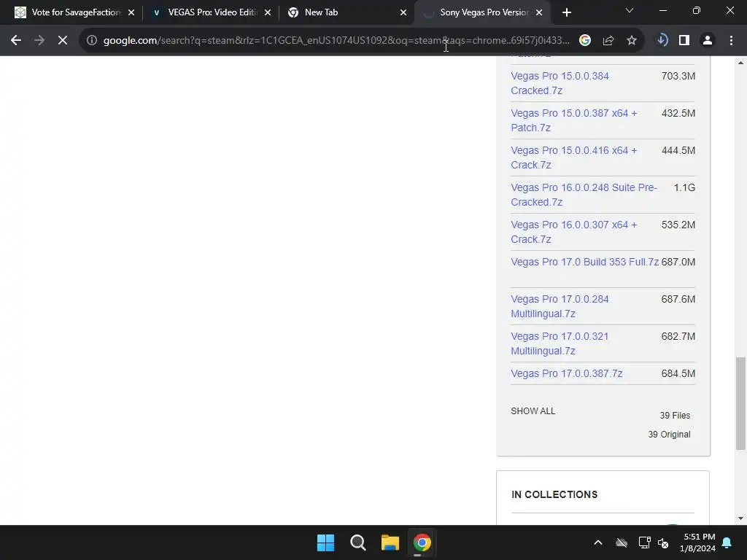
Task: Share this page icon
Action: [x=608, y=41]
